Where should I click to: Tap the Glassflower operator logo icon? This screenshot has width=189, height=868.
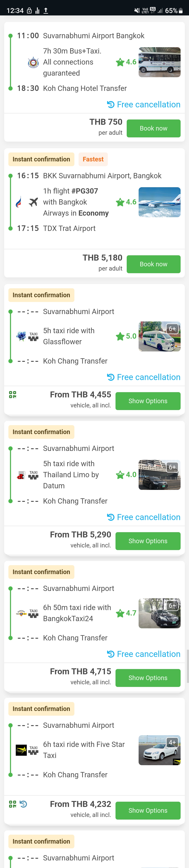(21, 336)
